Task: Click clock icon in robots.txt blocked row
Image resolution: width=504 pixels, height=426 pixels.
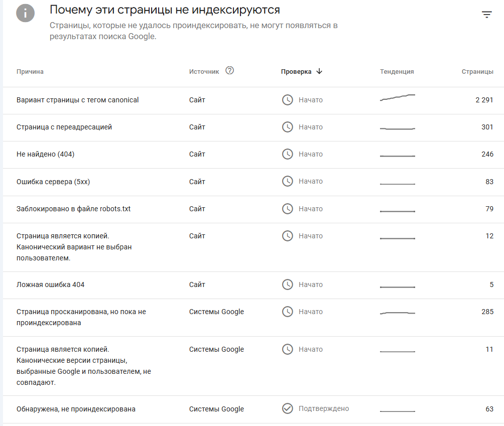Action: pos(287,209)
